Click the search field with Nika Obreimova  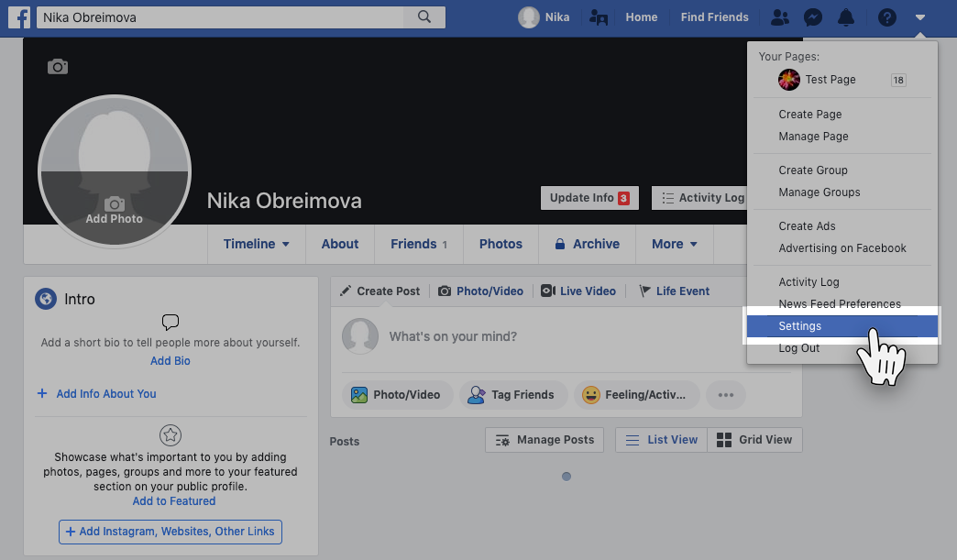[220, 17]
